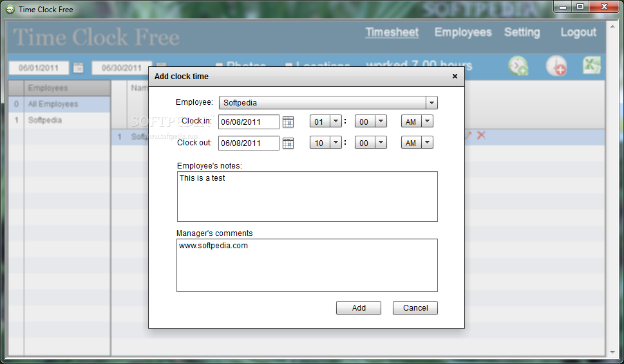624x364 pixels.
Task: Click the green clock in/out toolbar icon
Action: point(518,66)
